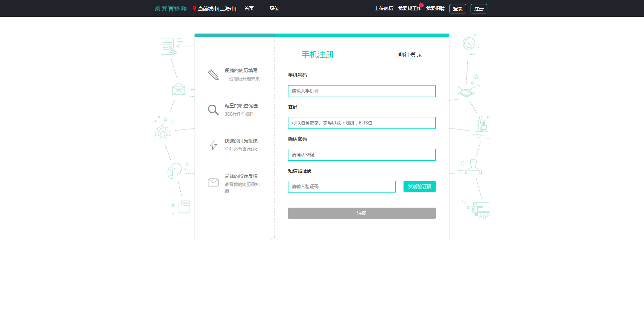Open 我要找工作 in header
This screenshot has height=325, width=644.
409,8
